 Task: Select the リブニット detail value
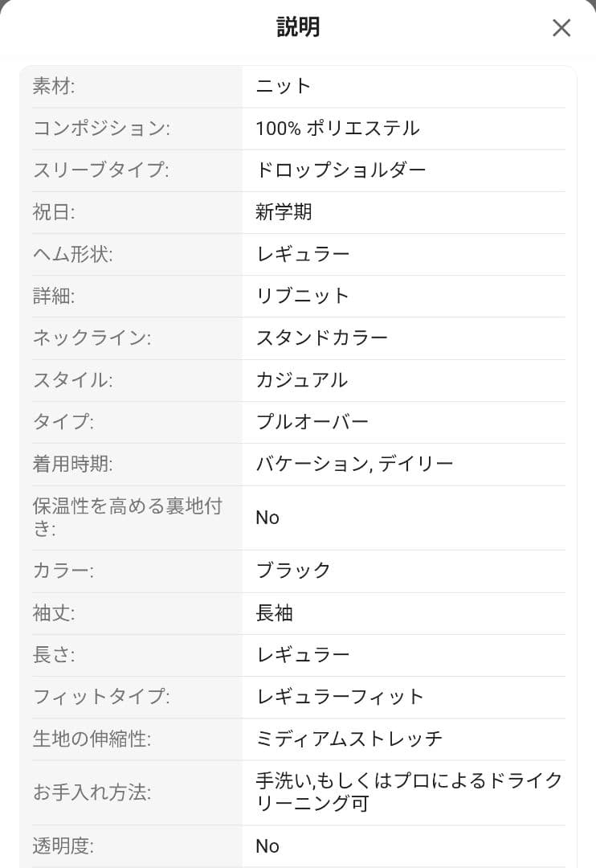click(303, 296)
